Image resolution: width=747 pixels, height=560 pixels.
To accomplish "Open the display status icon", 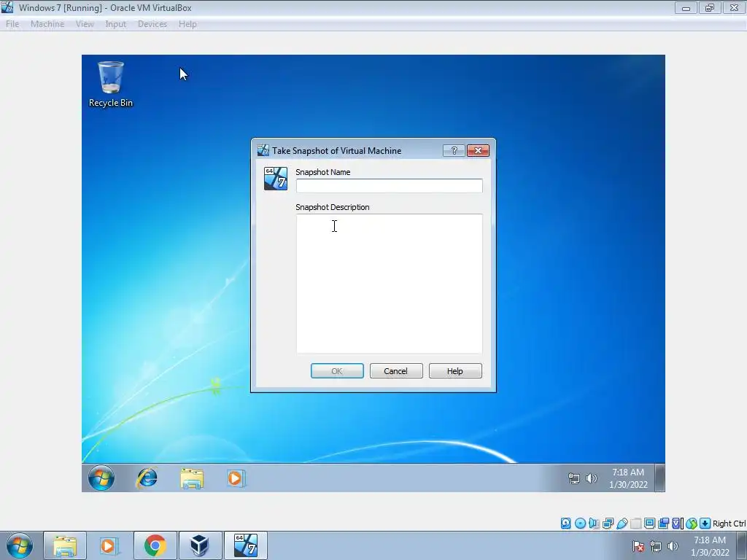I will (649, 524).
